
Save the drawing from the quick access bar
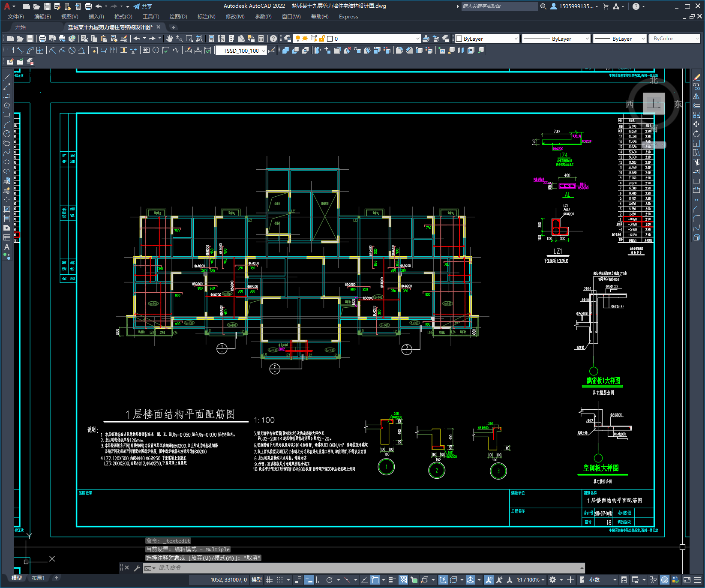[47, 6]
